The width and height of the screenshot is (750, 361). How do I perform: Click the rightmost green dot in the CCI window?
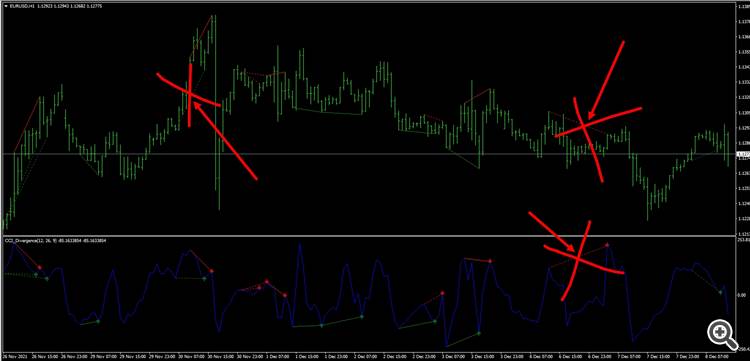point(720,292)
